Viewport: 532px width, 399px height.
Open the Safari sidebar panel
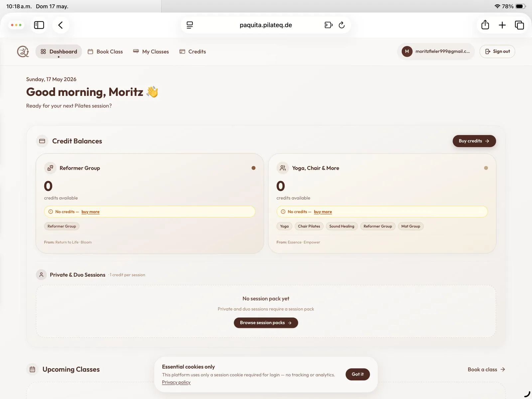tap(39, 25)
